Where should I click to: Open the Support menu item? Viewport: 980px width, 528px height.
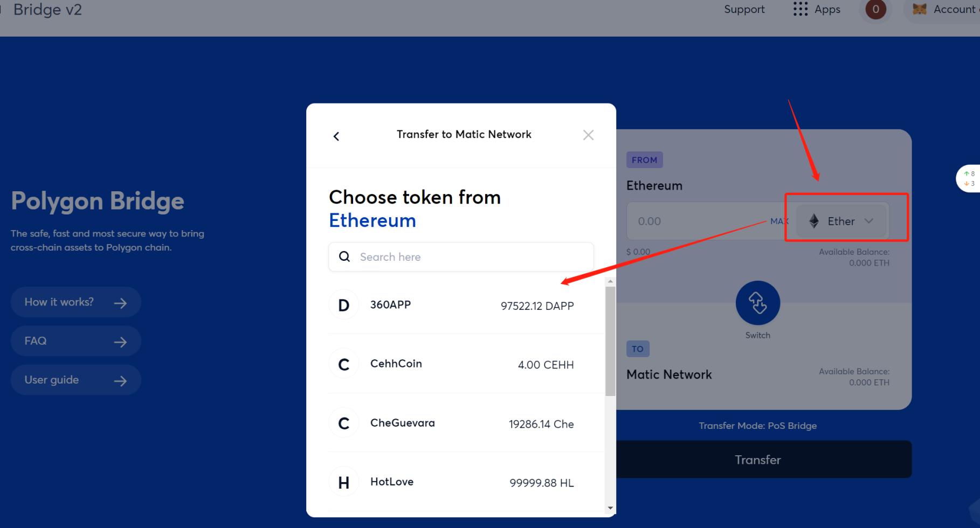tap(744, 9)
